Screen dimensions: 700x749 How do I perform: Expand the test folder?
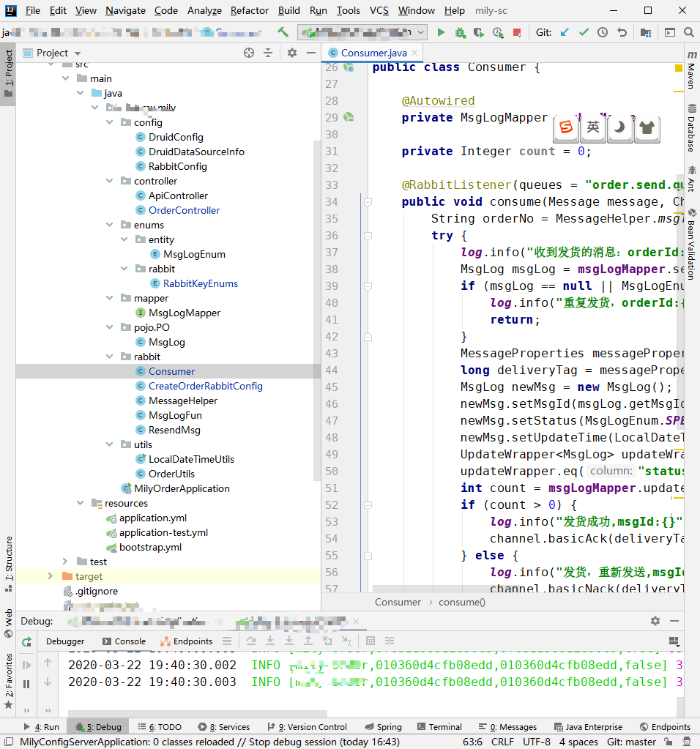(x=65, y=562)
